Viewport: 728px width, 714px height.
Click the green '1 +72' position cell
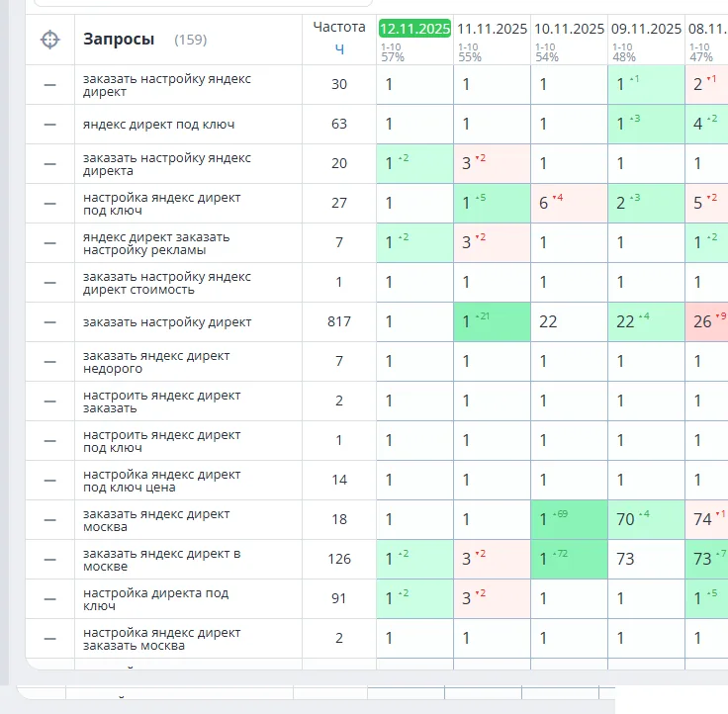click(569, 560)
